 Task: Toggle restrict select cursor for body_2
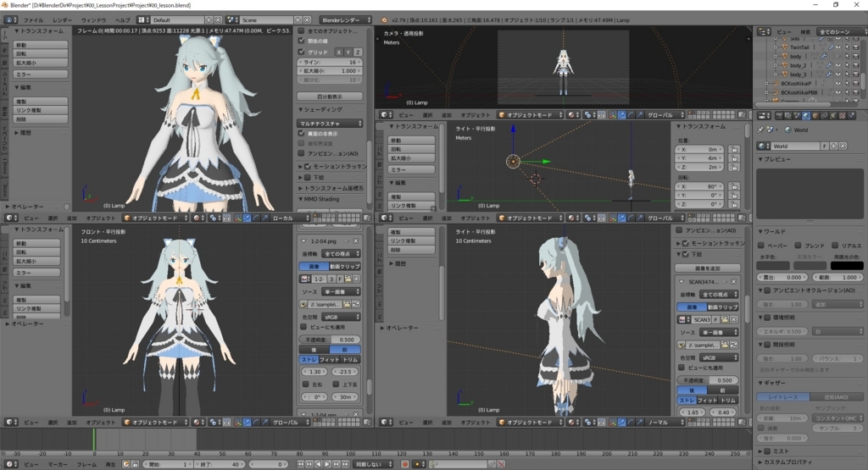point(848,65)
